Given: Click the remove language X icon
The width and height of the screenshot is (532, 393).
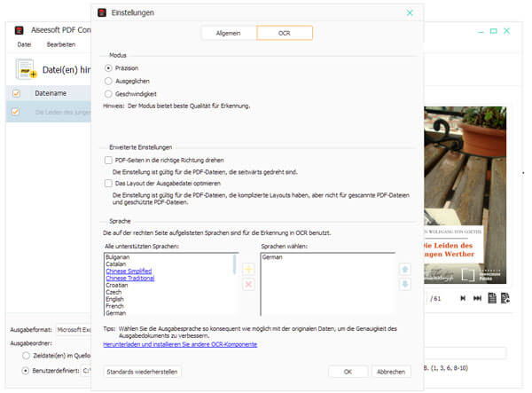Looking at the screenshot, I should (x=248, y=284).
